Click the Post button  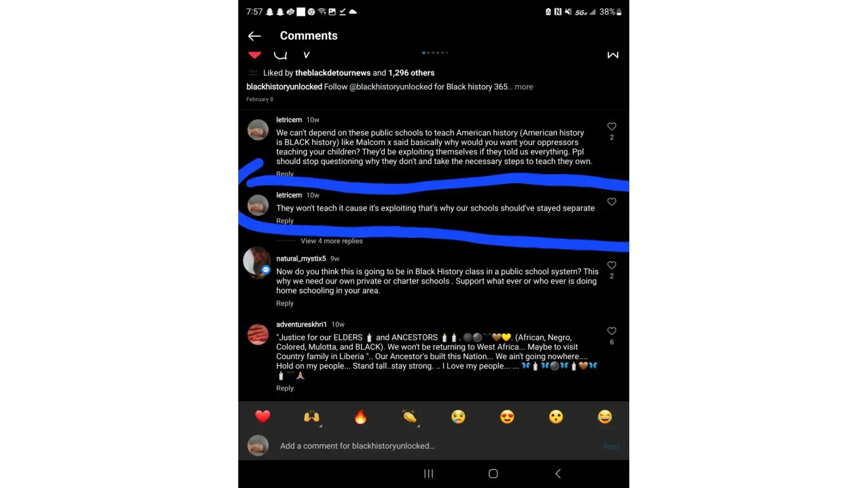pos(611,447)
